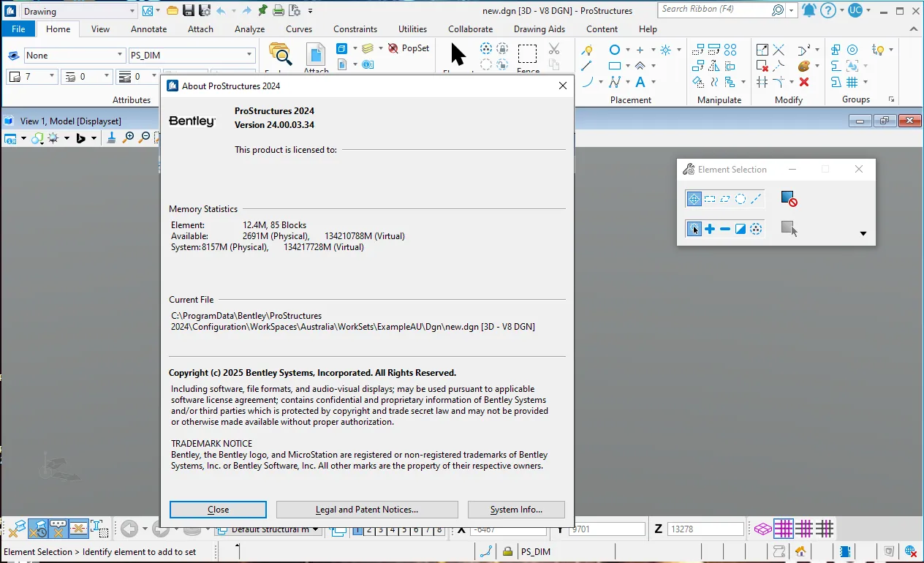Toggle the Subtract mode in Element Selection

click(x=725, y=229)
